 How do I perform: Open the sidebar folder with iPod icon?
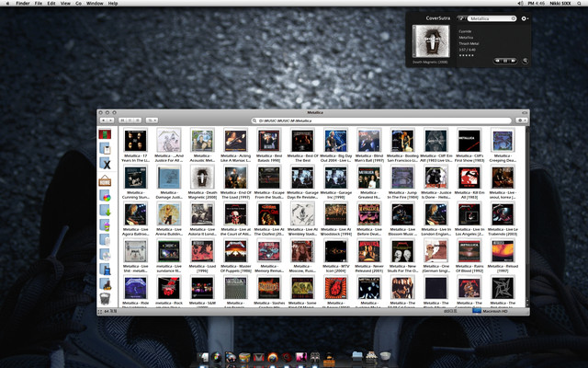105,149
